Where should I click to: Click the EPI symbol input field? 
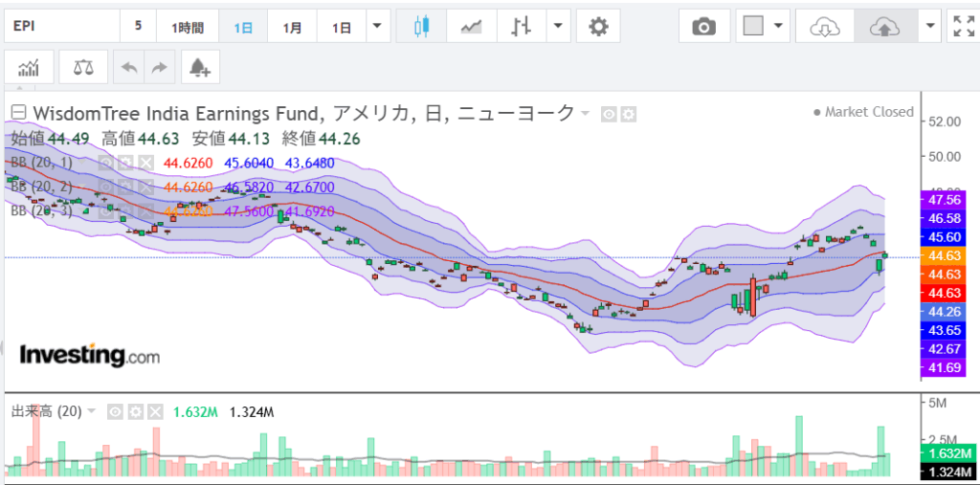click(x=62, y=26)
